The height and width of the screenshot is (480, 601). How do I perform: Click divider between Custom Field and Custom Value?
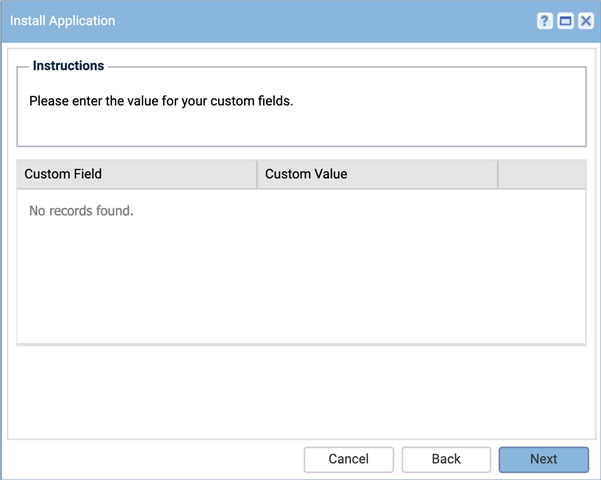point(257,174)
